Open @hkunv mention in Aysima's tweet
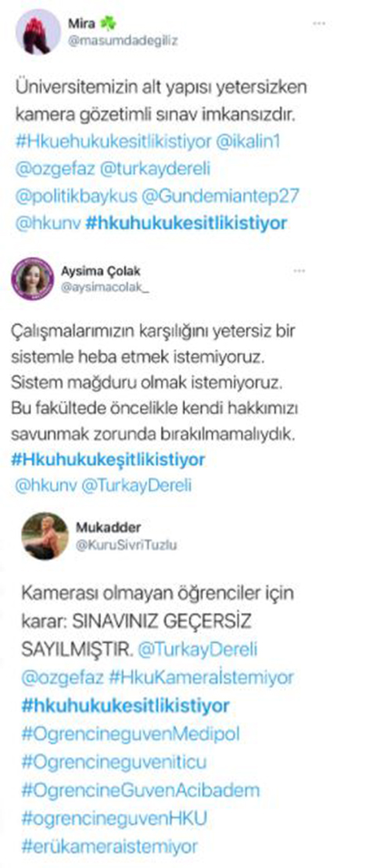The image size is (391, 868). [46, 486]
